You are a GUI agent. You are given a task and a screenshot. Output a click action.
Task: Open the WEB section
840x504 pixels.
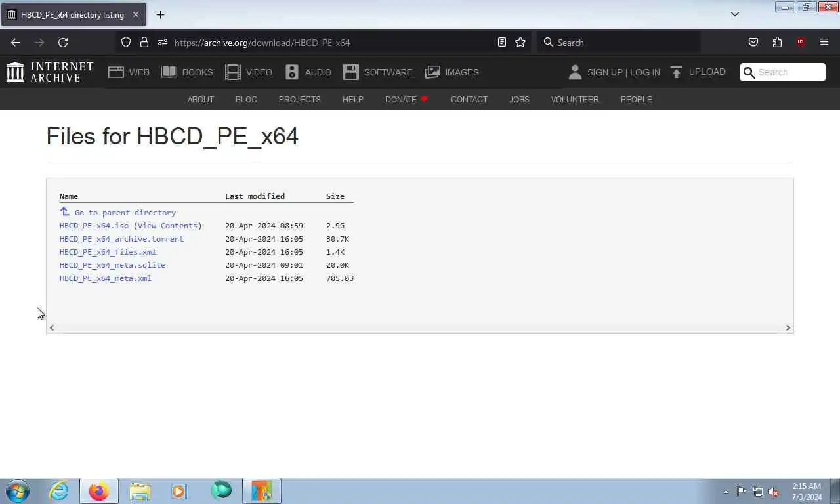(x=129, y=72)
